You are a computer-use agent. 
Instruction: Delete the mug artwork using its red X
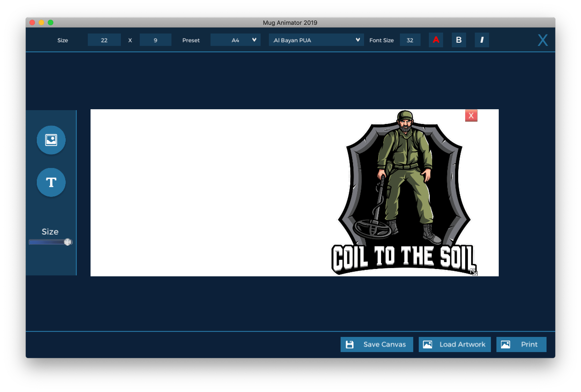pos(471,116)
